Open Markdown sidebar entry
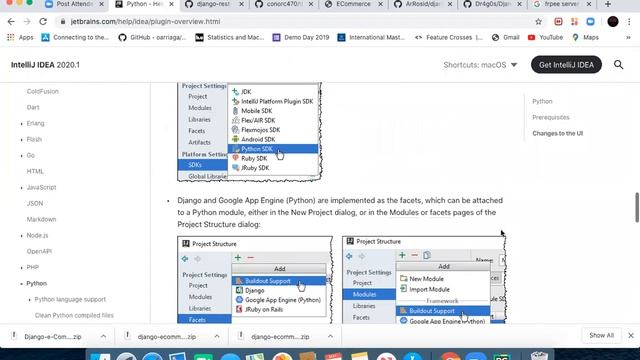This screenshot has height=360, width=640. [x=41, y=220]
